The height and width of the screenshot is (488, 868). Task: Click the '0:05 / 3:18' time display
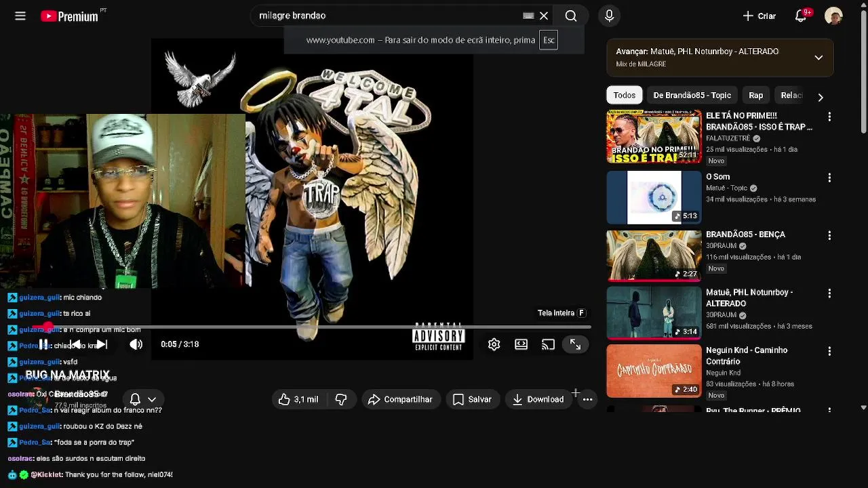point(180,344)
